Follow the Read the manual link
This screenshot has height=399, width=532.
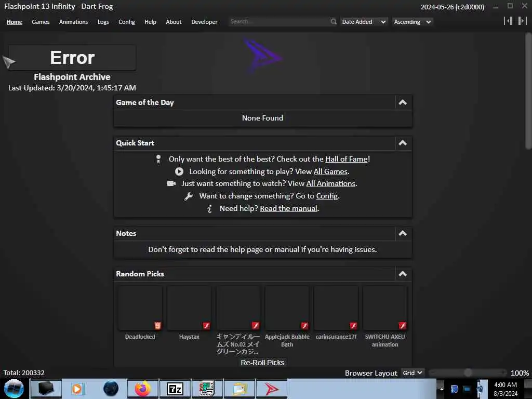289,209
